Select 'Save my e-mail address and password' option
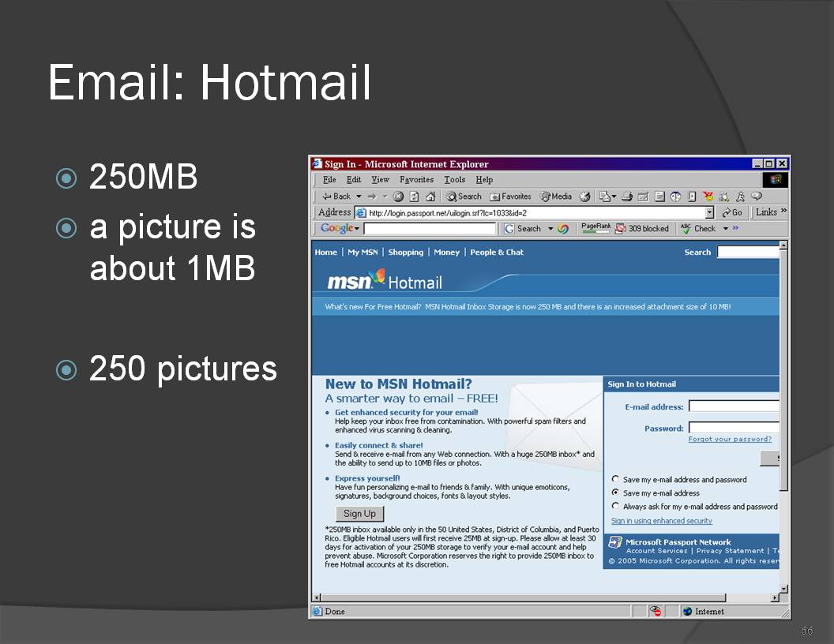Screen dimensions: 834x644 click(x=615, y=479)
